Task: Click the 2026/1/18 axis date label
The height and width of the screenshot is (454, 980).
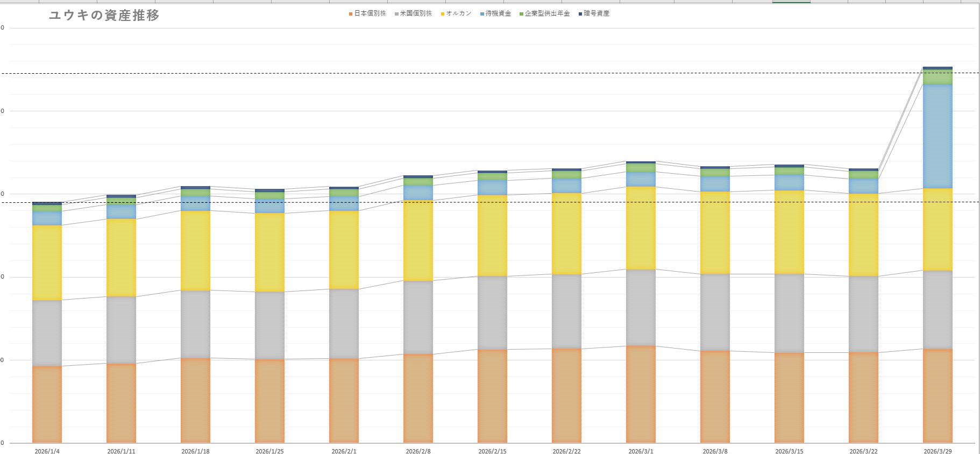Action: [195, 451]
